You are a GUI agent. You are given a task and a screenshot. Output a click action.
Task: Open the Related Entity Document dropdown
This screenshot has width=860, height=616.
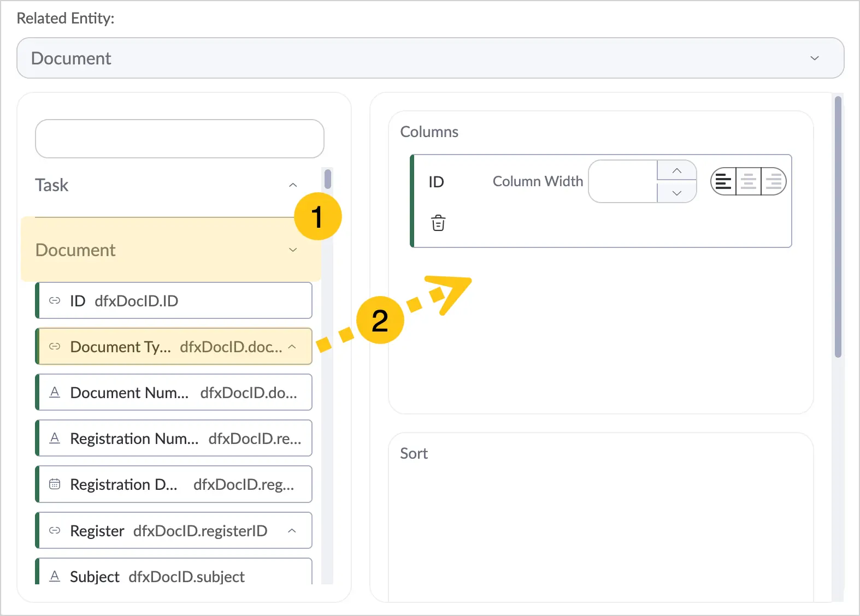point(431,58)
